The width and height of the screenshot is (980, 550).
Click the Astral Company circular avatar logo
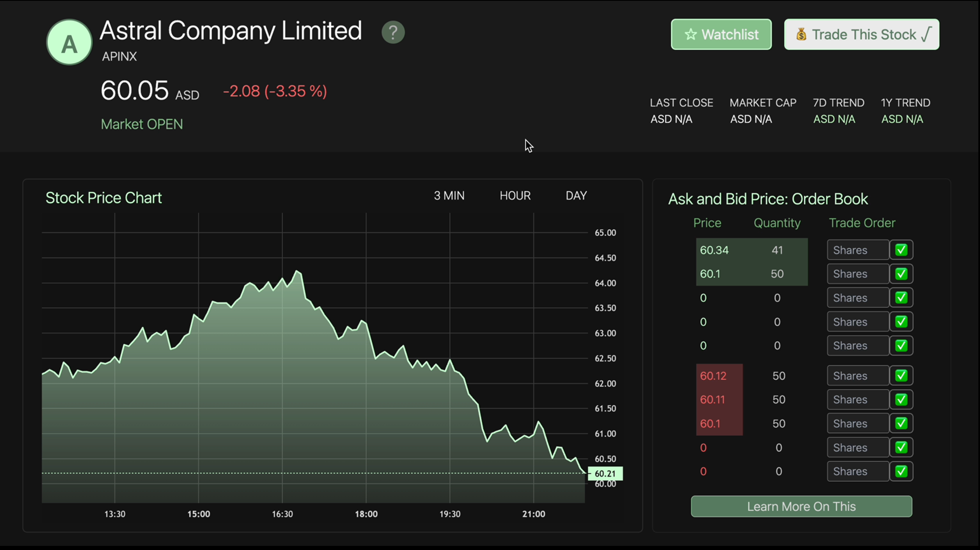[x=68, y=42]
